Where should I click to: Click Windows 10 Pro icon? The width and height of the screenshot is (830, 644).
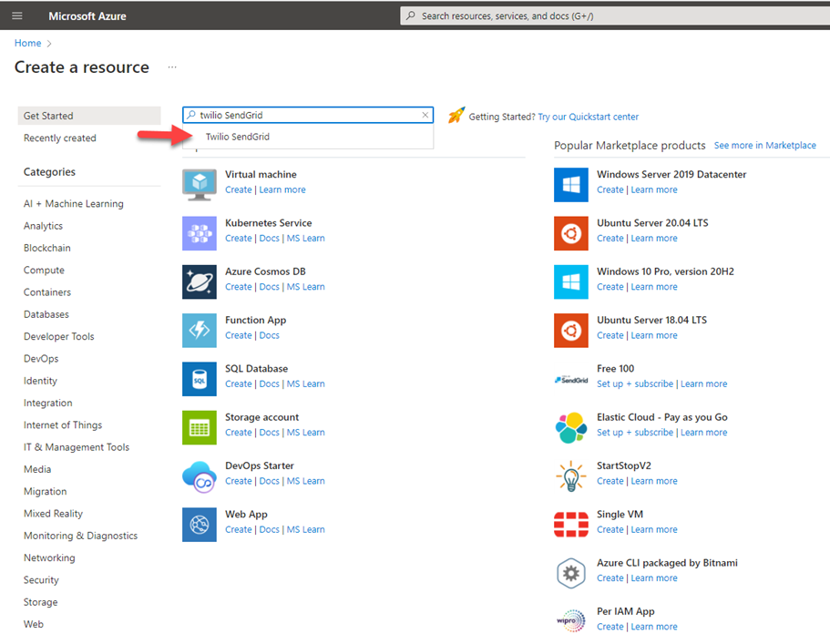coord(570,281)
